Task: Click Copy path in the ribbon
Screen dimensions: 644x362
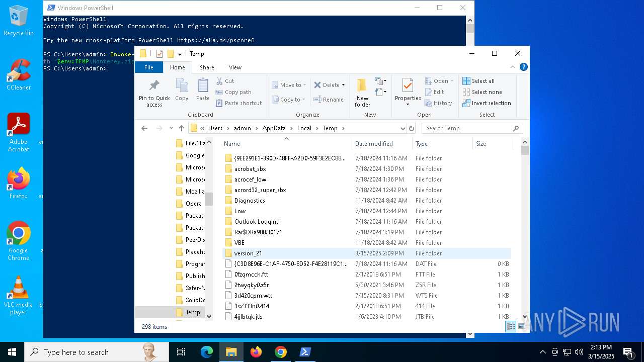Action: pyautogui.click(x=233, y=92)
